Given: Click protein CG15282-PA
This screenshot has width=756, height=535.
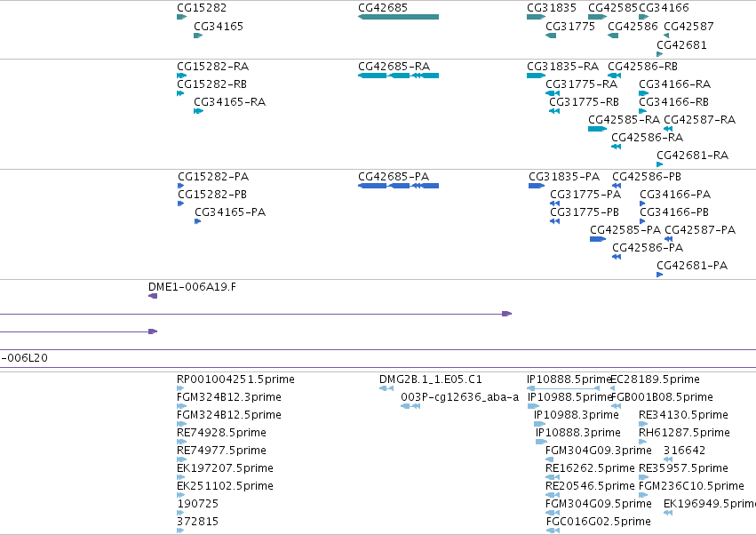Looking at the screenshot, I should (213, 177).
